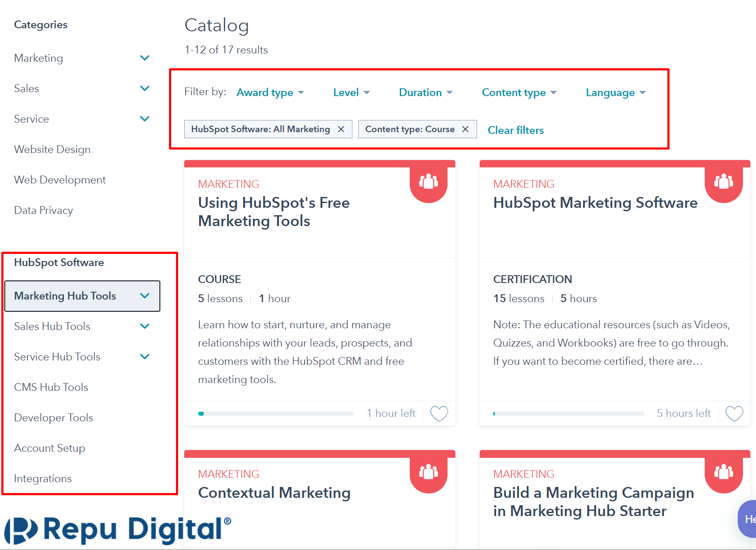
Task: Click the 'COURSE' label
Action: pos(219,279)
